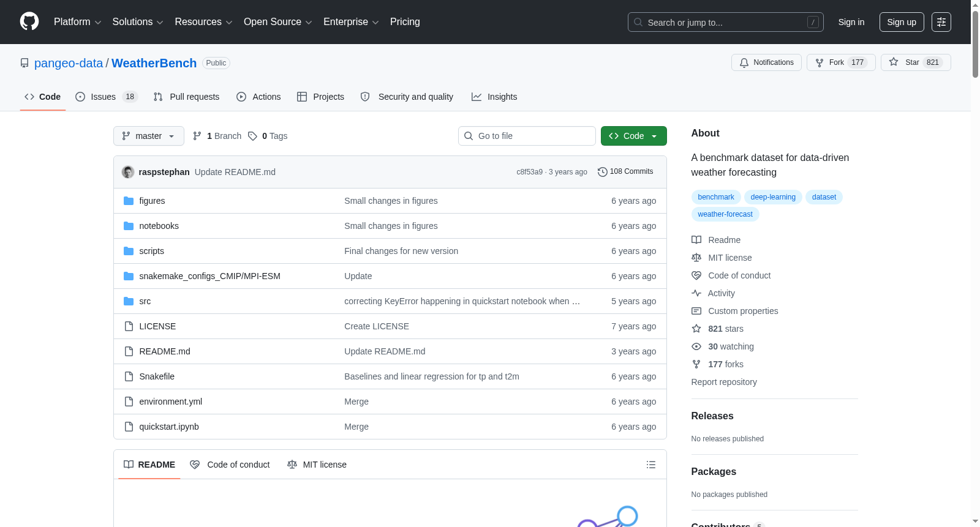This screenshot has height=527, width=980.
Task: Click the figures folder icon
Action: (x=129, y=201)
